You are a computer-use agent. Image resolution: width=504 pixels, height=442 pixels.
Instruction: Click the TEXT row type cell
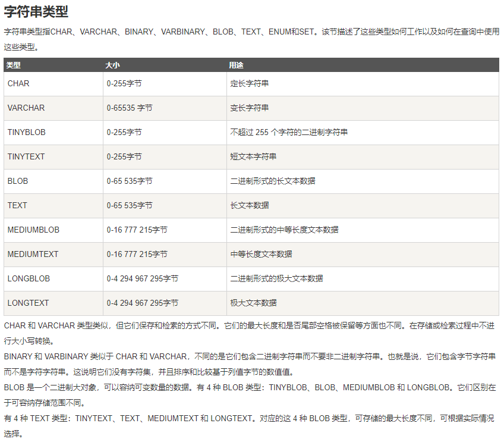(17, 205)
